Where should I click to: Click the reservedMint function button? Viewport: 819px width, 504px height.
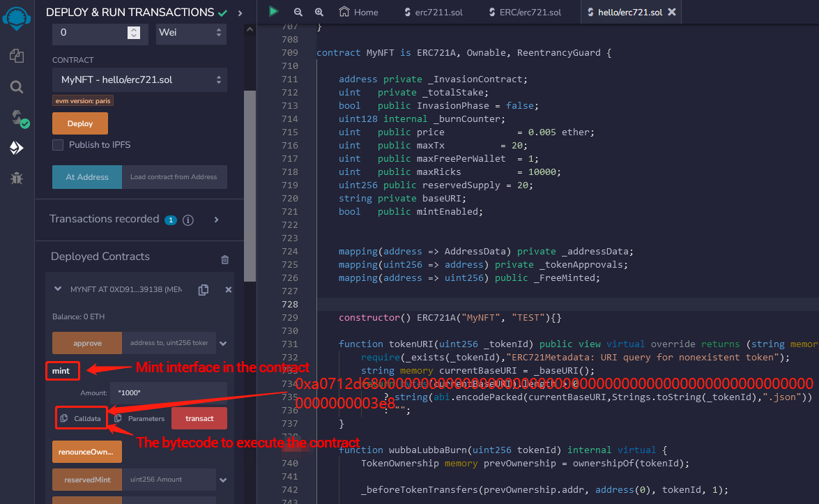(86, 480)
